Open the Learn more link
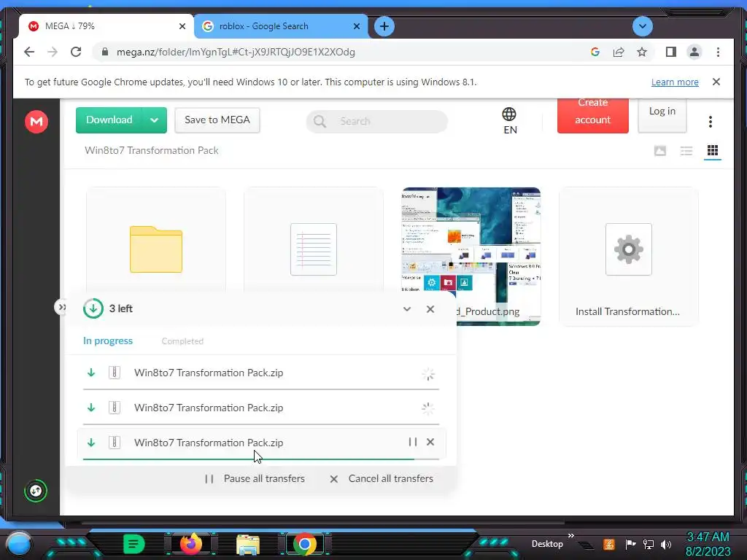Screen dimensions: 747x560 pyautogui.click(x=675, y=82)
